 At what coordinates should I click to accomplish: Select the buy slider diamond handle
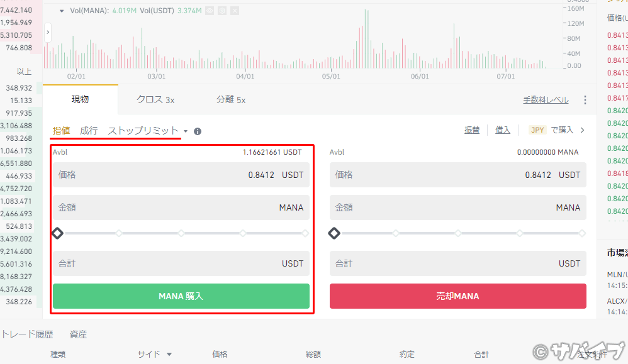pos(58,233)
